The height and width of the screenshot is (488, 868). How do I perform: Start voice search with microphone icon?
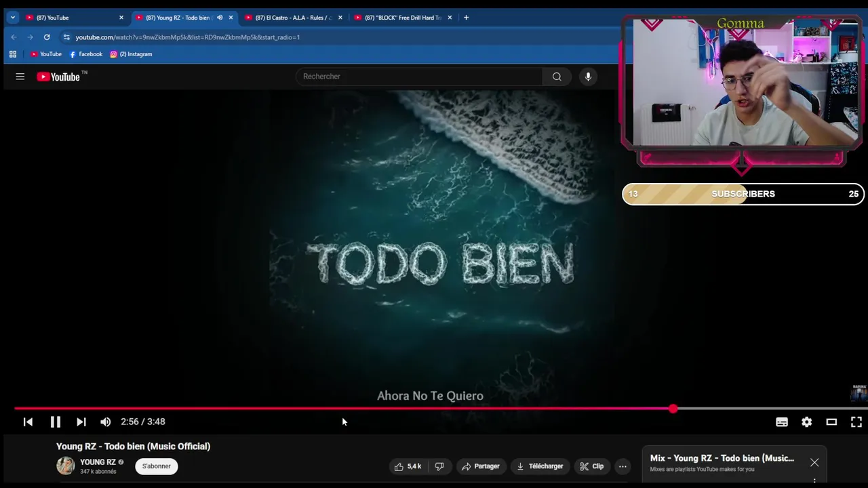pos(588,77)
